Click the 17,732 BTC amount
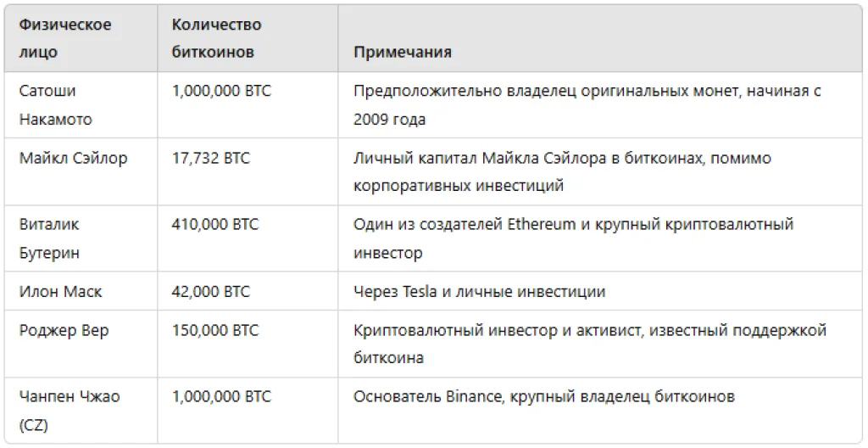This screenshot has height=448, width=868. (x=211, y=159)
